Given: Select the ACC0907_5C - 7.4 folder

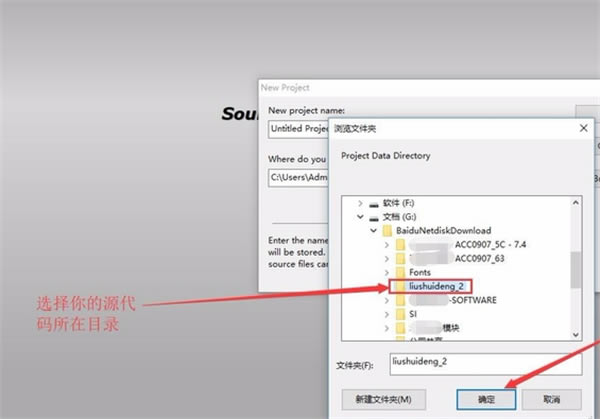Looking at the screenshot, I should (x=490, y=245).
